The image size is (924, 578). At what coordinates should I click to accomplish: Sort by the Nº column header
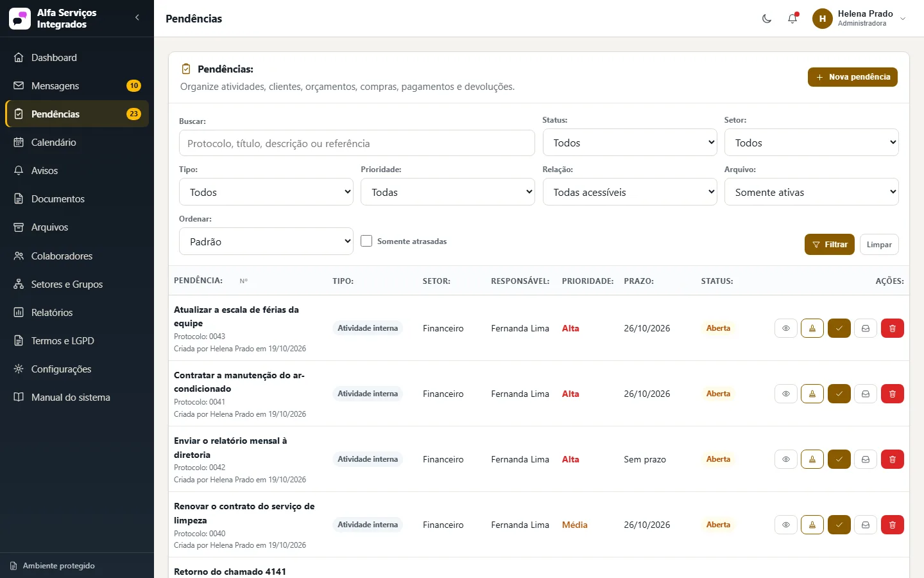(244, 281)
